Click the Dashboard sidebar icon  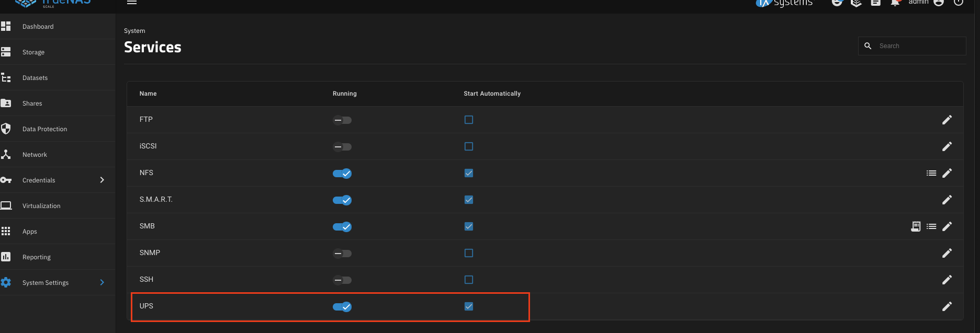6,26
